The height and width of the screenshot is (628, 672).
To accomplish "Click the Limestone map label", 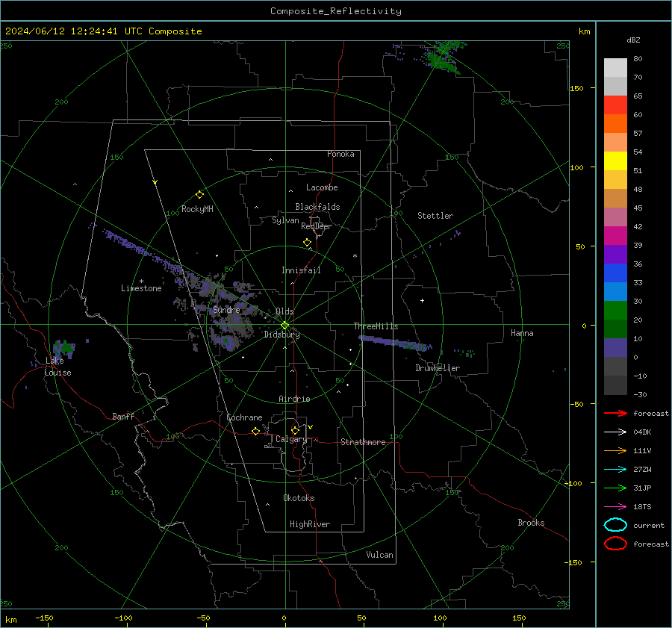I will (x=141, y=288).
